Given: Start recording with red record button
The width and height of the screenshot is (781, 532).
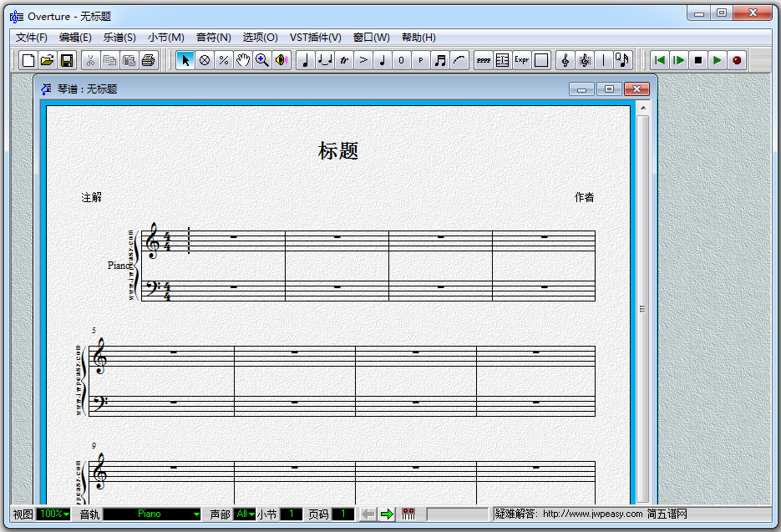Looking at the screenshot, I should (738, 60).
